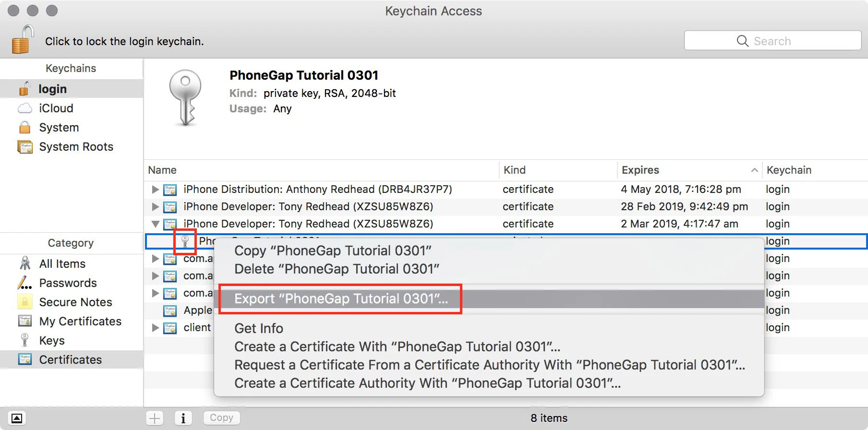Click the System Roots certificate icon
The width and height of the screenshot is (868, 430).
[x=25, y=146]
